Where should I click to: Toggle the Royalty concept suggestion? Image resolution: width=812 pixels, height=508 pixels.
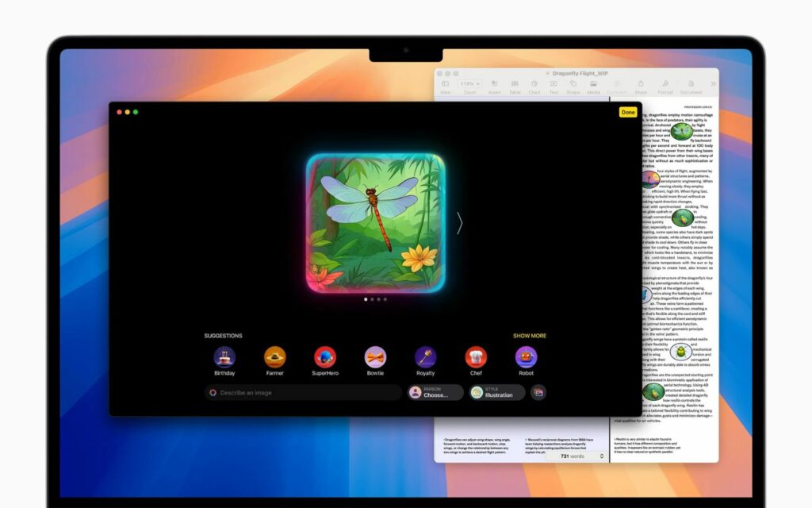click(427, 359)
